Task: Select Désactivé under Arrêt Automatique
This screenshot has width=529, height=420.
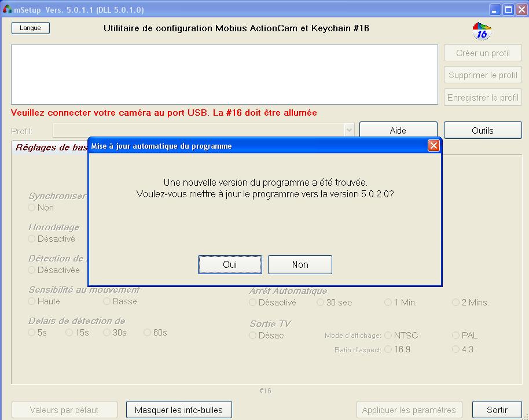Action: point(253,303)
